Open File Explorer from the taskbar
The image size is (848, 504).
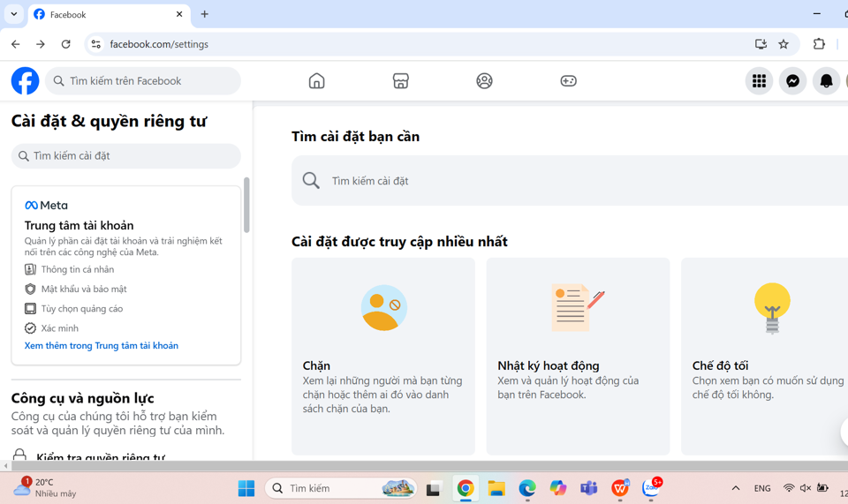(496, 488)
